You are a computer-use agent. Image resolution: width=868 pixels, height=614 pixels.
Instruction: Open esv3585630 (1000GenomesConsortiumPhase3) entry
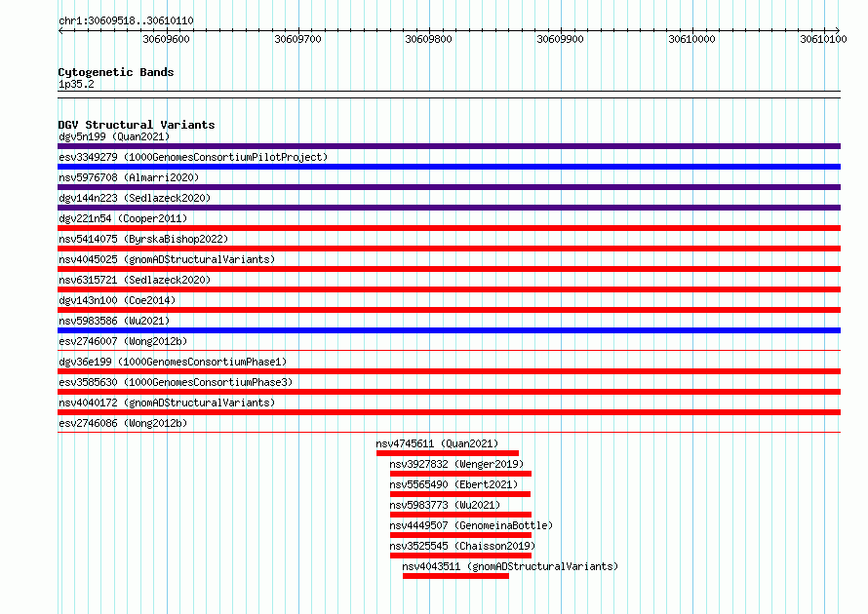click(176, 382)
